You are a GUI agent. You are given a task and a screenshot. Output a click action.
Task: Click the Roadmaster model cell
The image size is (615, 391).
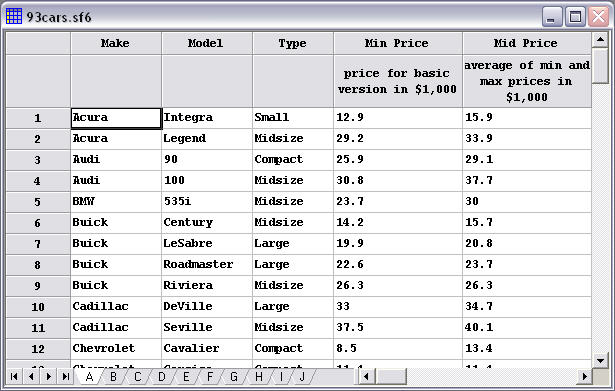tap(207, 265)
